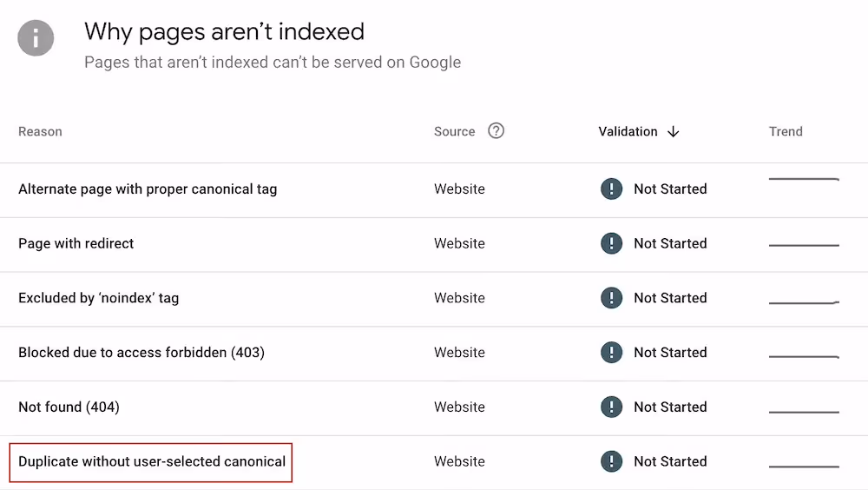Open the Not found (404) reason
This screenshot has height=490, width=868.
(69, 407)
